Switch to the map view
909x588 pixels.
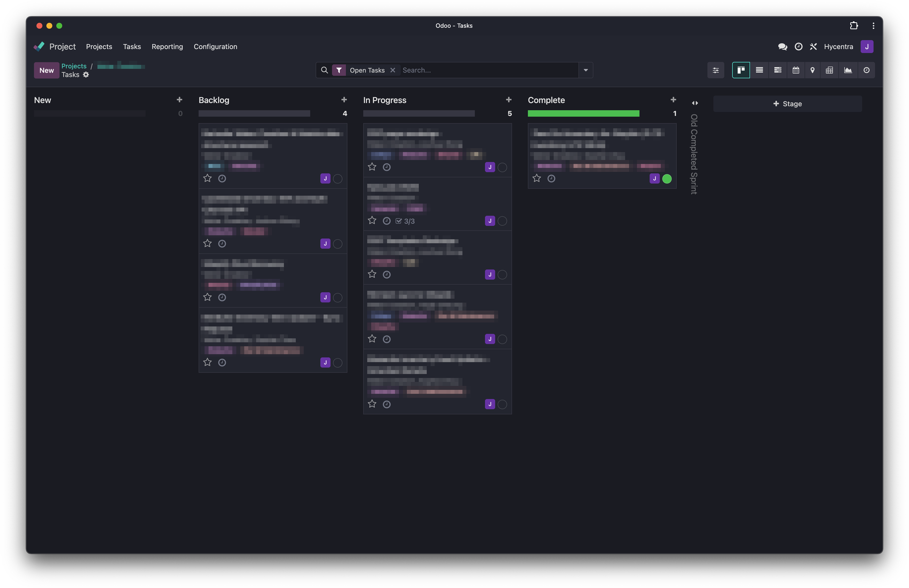coord(812,70)
